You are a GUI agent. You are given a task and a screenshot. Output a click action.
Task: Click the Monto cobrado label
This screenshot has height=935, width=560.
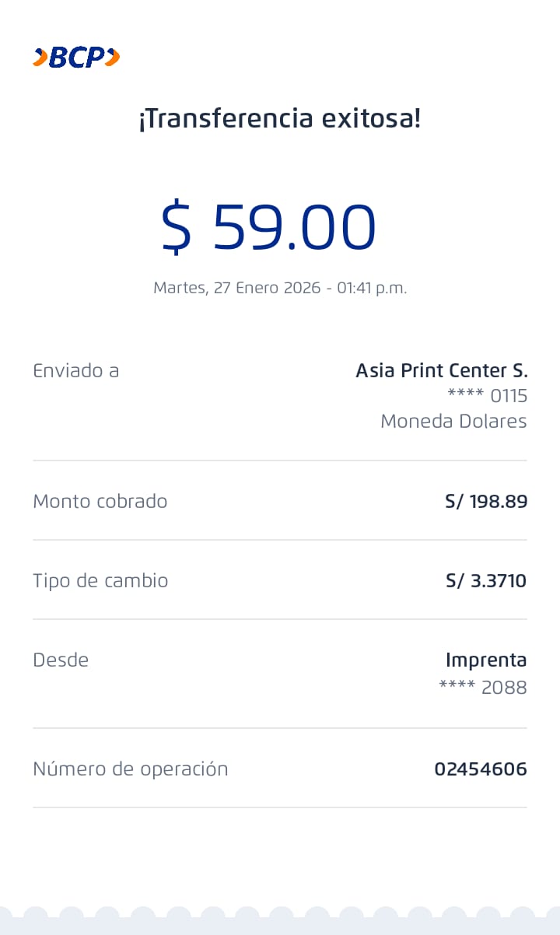(100, 501)
